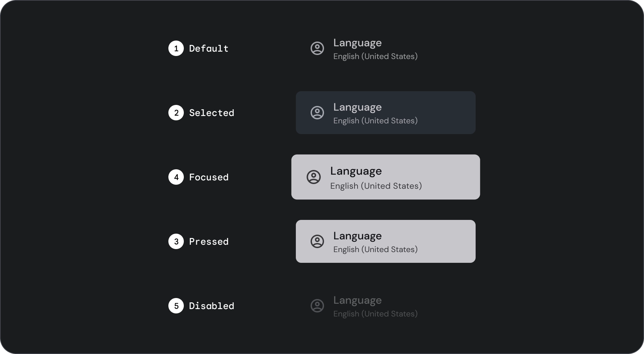This screenshot has height=354, width=644.
Task: Click the account icon in the Default row
Action: tap(317, 48)
